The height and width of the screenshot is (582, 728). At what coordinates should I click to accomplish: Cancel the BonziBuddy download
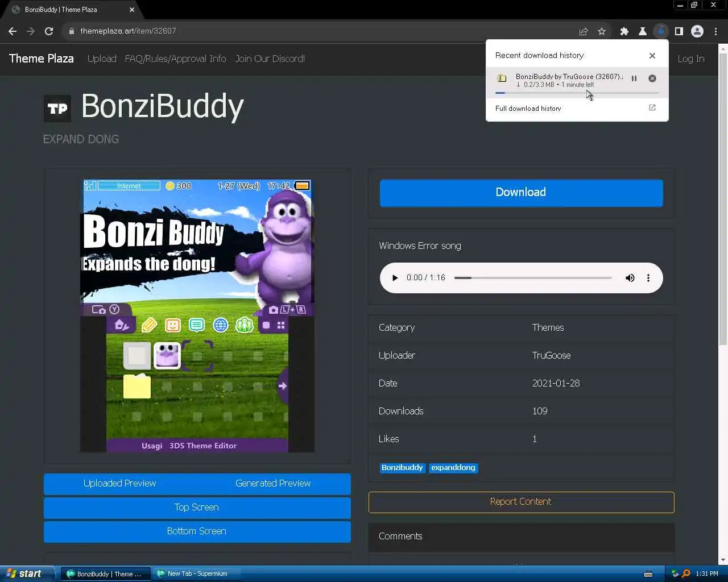tap(652, 78)
